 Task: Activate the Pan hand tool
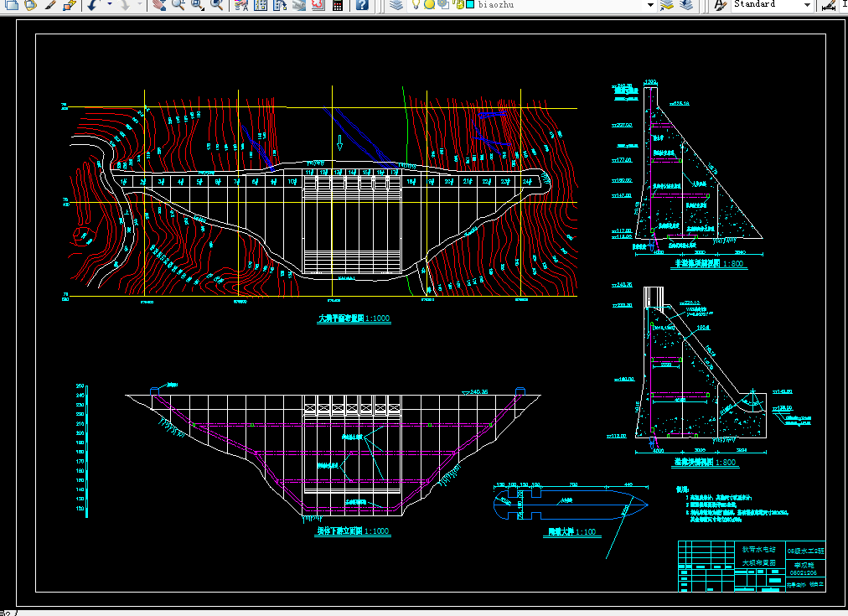(158, 5)
